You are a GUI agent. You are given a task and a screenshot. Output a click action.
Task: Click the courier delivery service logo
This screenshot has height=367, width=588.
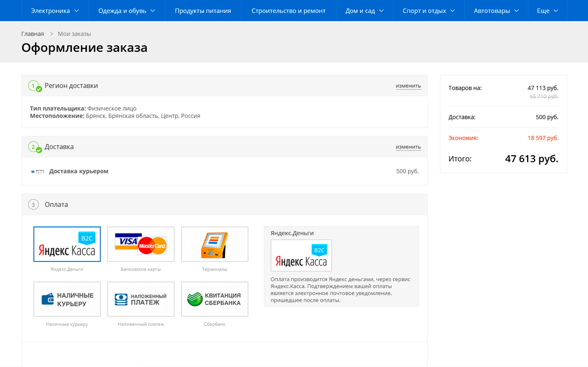(x=38, y=172)
